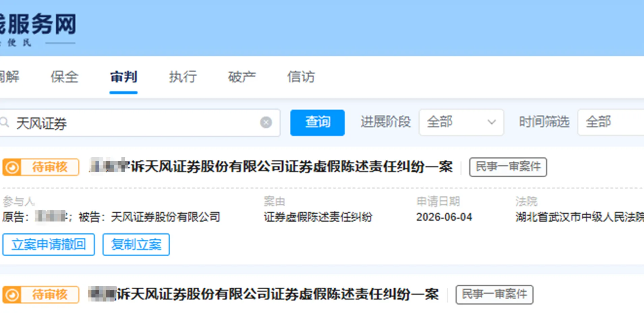644x314 pixels.
Task: Click the 服务网 site logo
Action: coord(38,29)
